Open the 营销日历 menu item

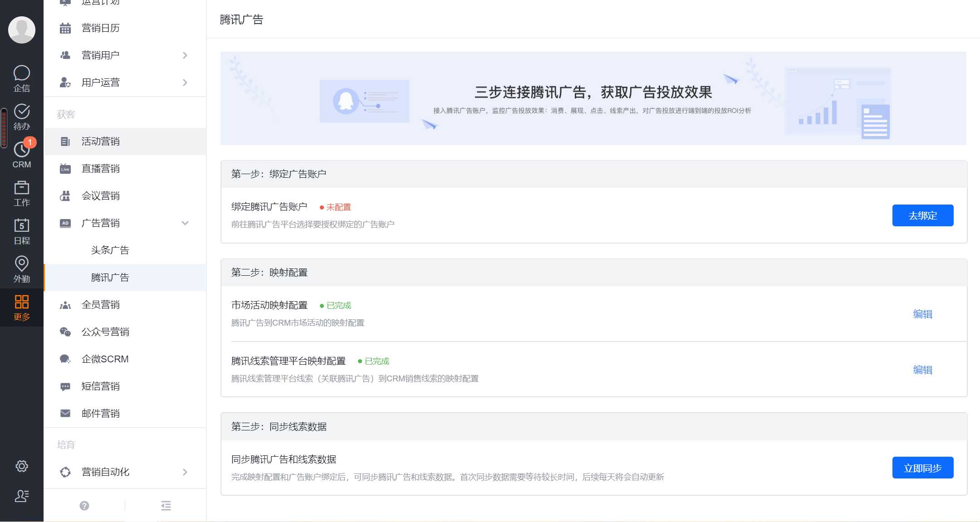125,28
